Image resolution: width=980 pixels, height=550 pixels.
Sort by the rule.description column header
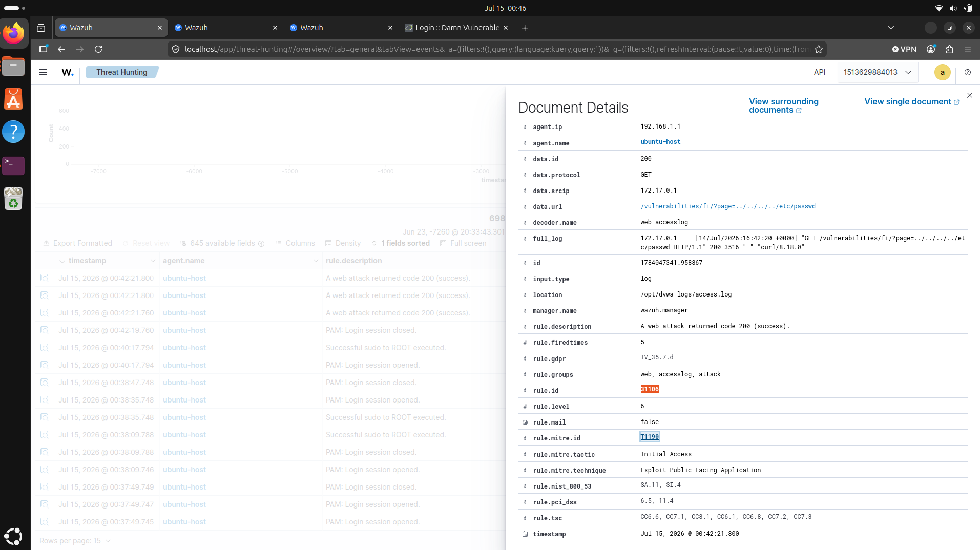point(353,261)
